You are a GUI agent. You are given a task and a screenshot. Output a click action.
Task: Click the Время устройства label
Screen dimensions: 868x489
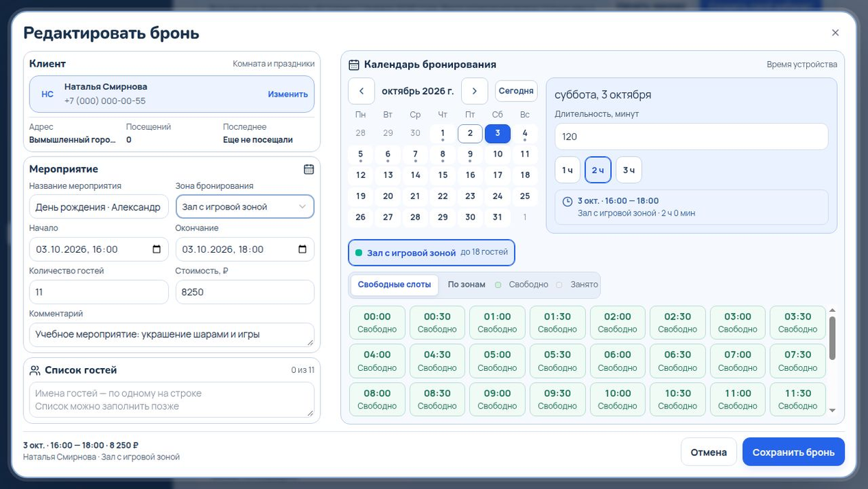pos(802,64)
